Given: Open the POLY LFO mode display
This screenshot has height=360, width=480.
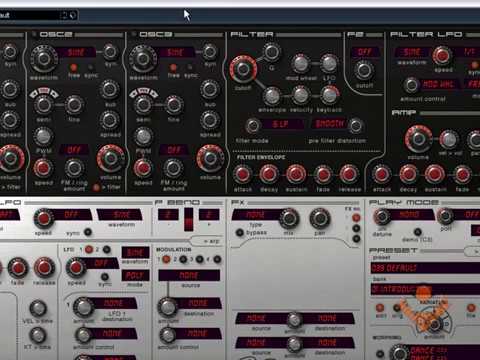Looking at the screenshot, I should [136, 275].
